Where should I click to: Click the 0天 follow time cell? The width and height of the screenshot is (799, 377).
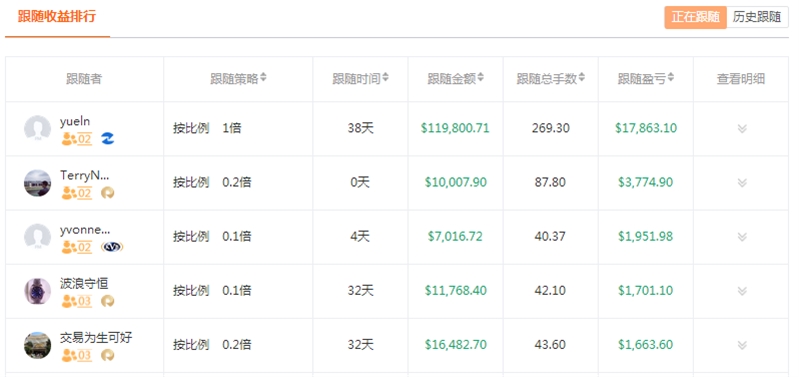point(360,182)
